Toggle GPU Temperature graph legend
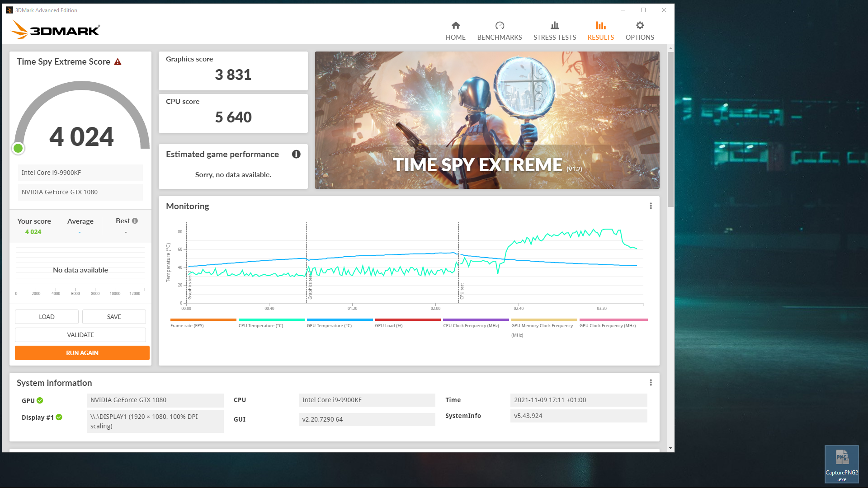The image size is (868, 488). coord(340,324)
